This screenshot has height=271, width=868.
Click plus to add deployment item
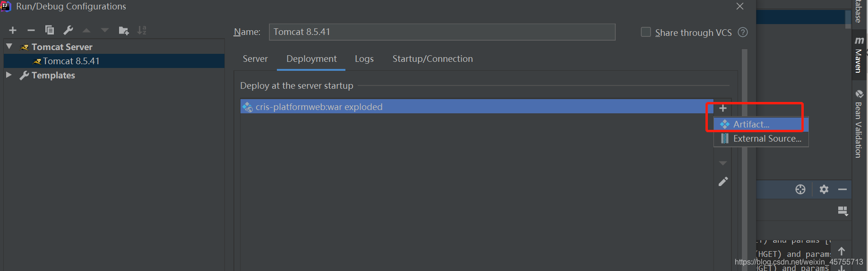pos(722,109)
